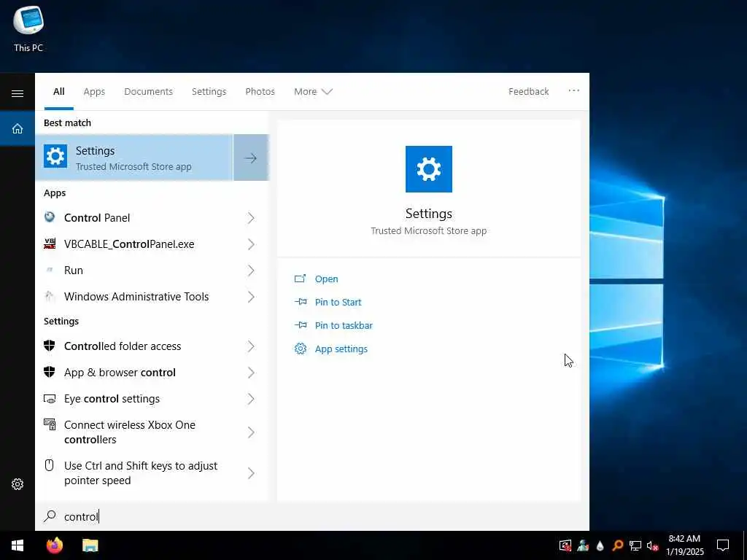This screenshot has height=560, width=747.
Task: Expand App & browser control chevron
Action: pos(251,373)
